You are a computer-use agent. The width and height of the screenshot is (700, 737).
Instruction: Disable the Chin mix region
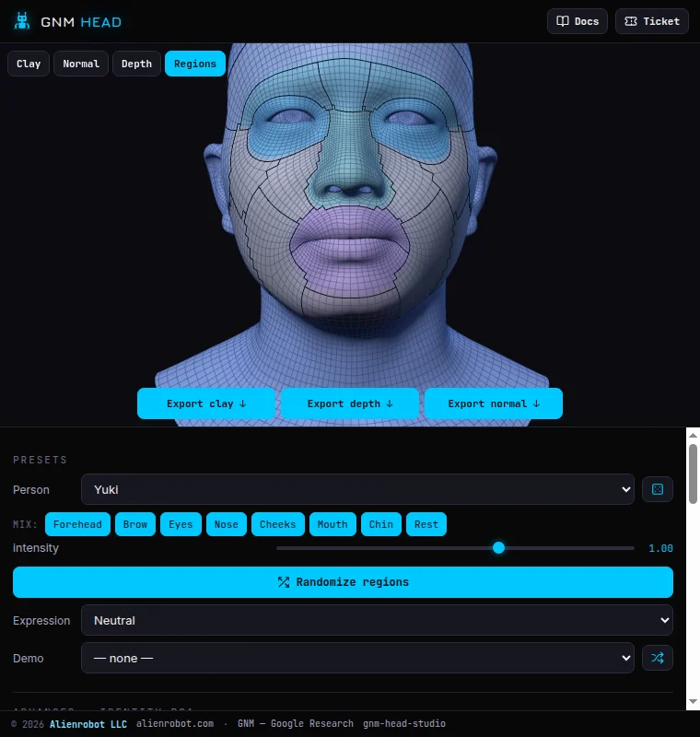click(x=381, y=524)
